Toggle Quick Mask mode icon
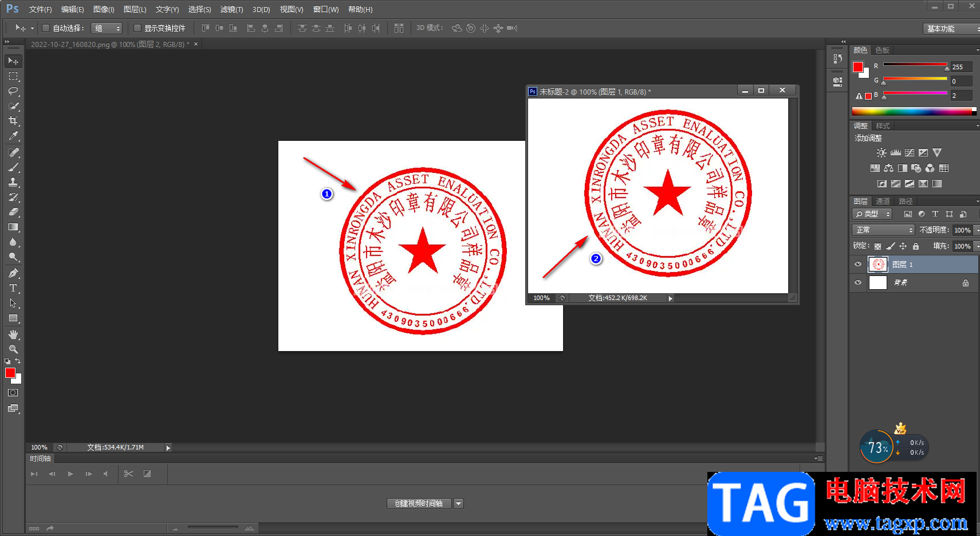The width and height of the screenshot is (980, 536). [x=13, y=393]
